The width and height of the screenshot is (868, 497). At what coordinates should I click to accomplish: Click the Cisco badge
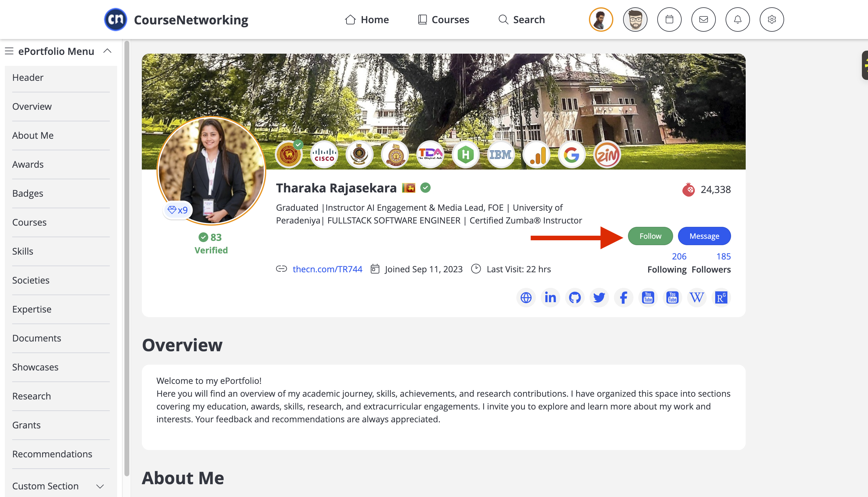(324, 155)
